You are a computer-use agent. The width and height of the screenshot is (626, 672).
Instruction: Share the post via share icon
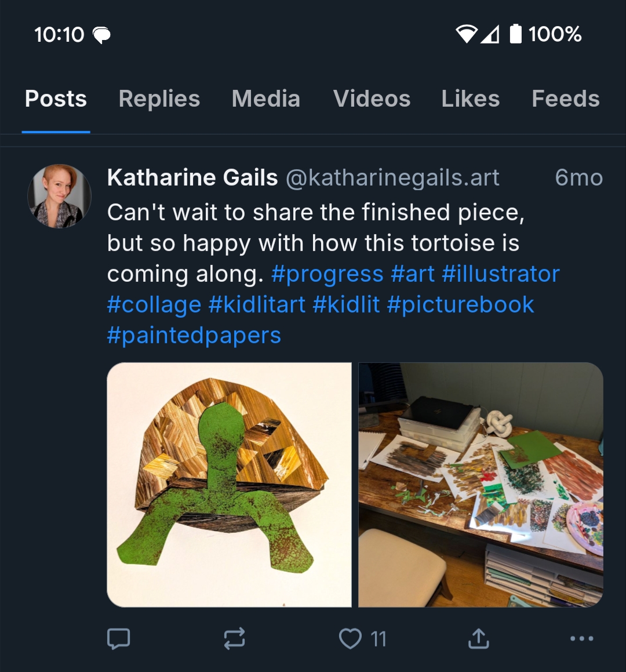click(x=478, y=638)
